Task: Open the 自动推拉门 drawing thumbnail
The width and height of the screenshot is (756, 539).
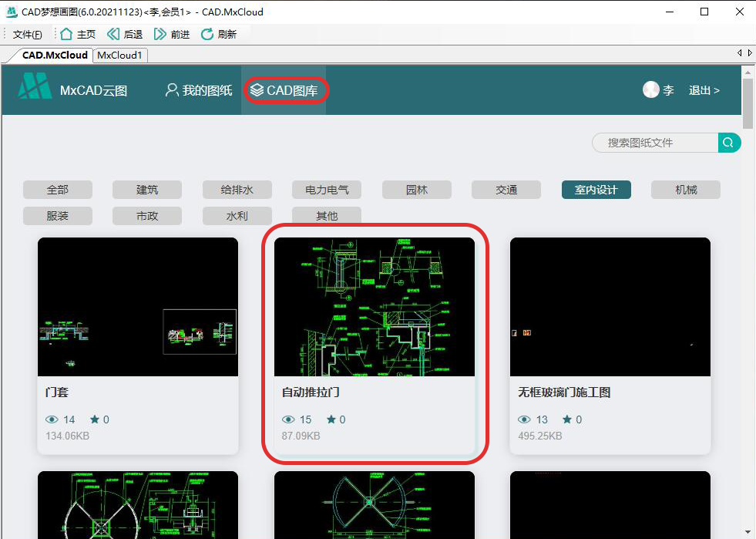Action: pyautogui.click(x=374, y=307)
